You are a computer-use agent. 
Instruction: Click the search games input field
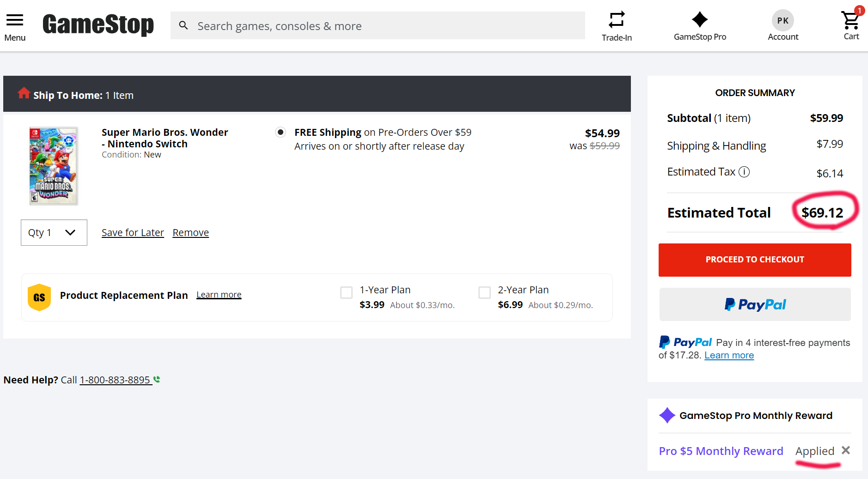[378, 25]
